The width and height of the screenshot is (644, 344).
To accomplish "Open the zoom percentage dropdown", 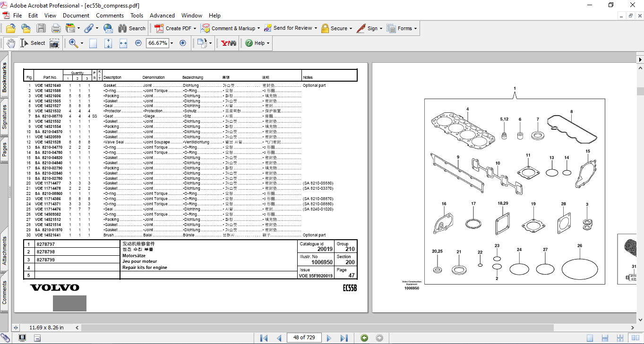I will point(172,43).
